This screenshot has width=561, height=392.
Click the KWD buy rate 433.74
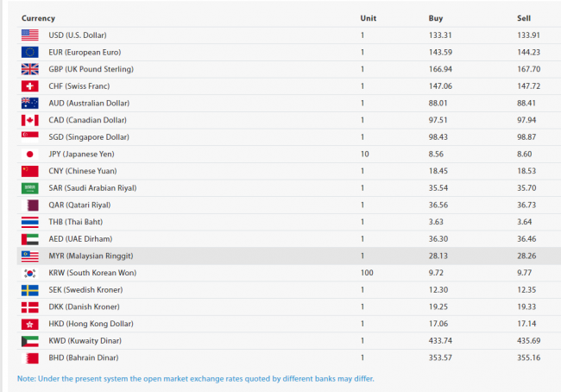pos(441,341)
